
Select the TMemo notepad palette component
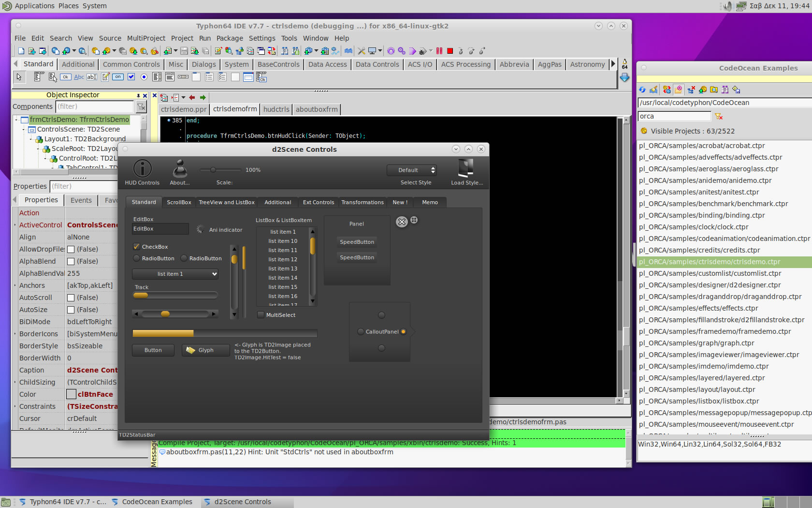point(105,77)
